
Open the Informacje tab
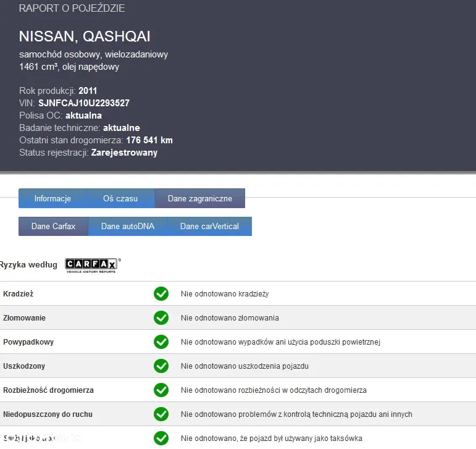click(x=53, y=198)
